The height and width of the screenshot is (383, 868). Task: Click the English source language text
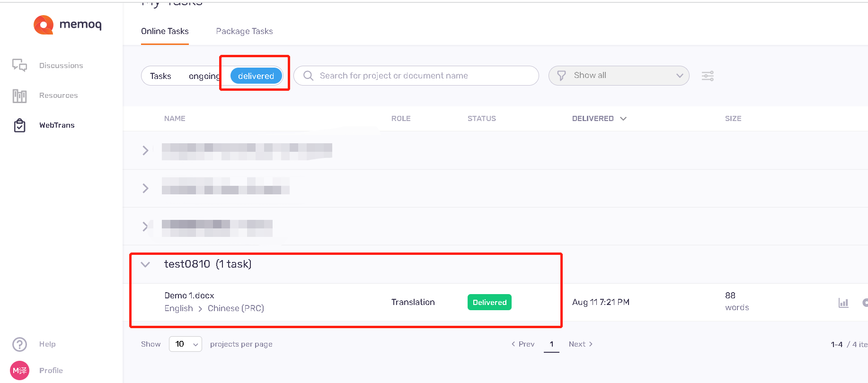pos(178,308)
